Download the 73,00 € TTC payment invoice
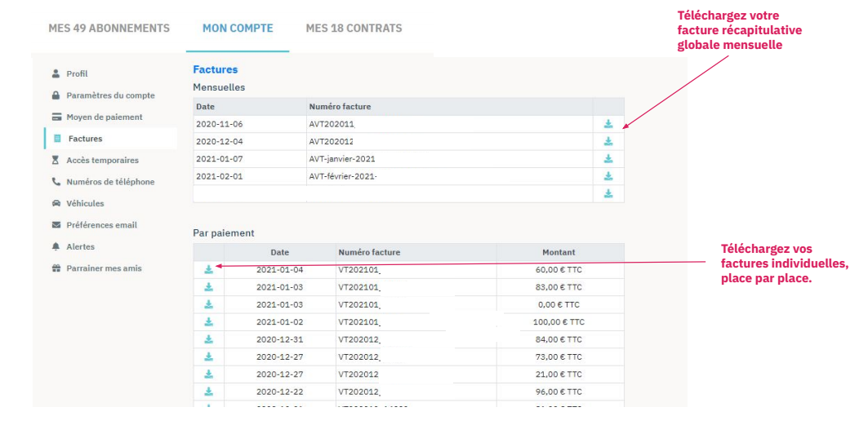This screenshot has width=868, height=425. pyautogui.click(x=209, y=356)
